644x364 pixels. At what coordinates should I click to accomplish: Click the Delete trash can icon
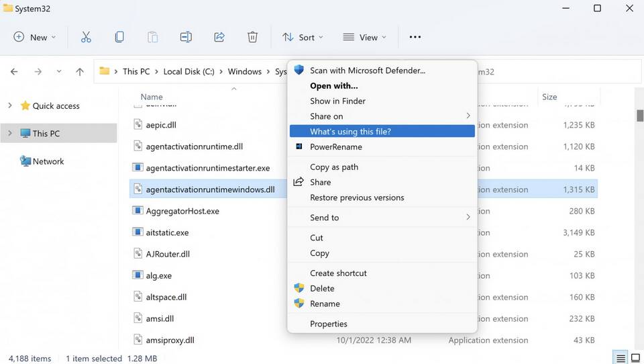(x=252, y=37)
